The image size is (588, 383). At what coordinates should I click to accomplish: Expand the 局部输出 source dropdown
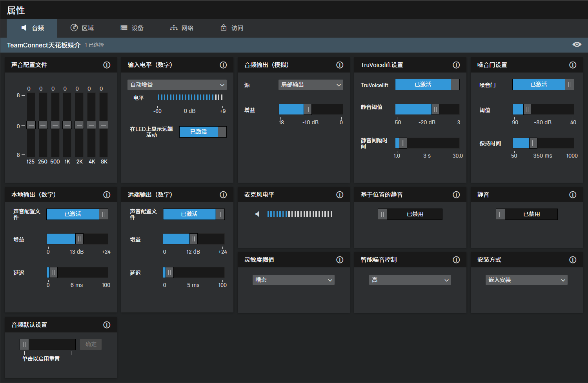[x=311, y=85]
